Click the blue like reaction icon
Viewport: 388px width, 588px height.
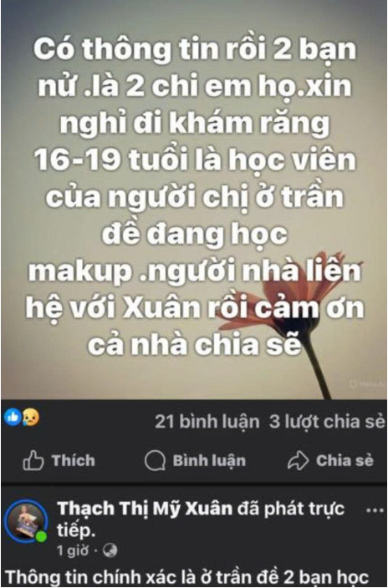pyautogui.click(x=13, y=417)
